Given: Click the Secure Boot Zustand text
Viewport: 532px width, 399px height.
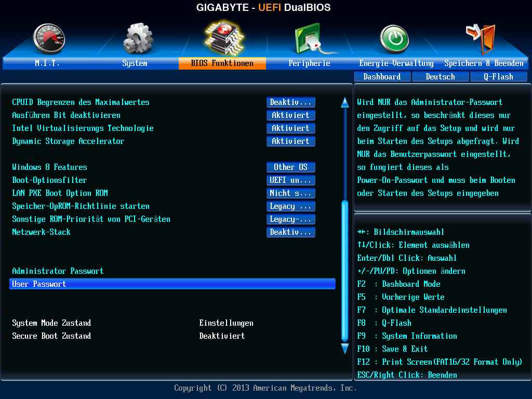Looking at the screenshot, I should click(51, 336).
